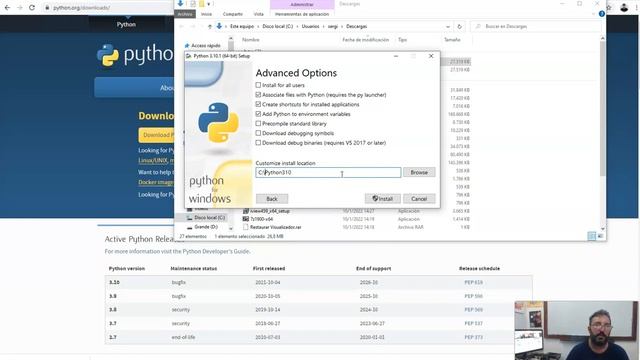Viewport: 640px width, 360px height.
Task: Select sergi in the address breadcrumb
Action: click(333, 27)
